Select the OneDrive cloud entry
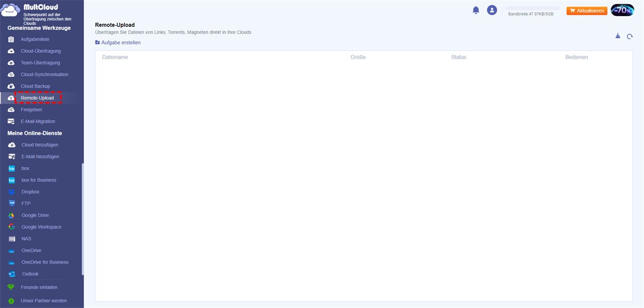 click(31, 251)
